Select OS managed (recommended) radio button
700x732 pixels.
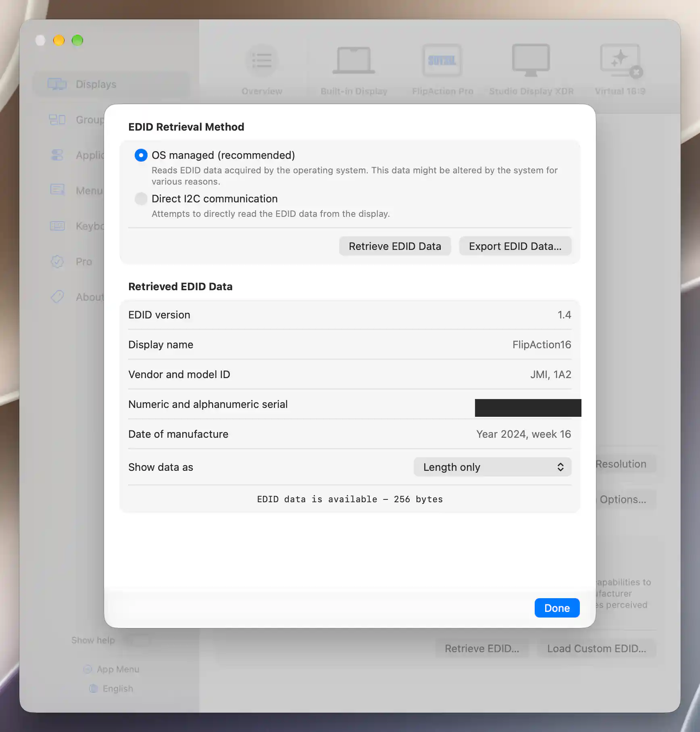(x=141, y=155)
